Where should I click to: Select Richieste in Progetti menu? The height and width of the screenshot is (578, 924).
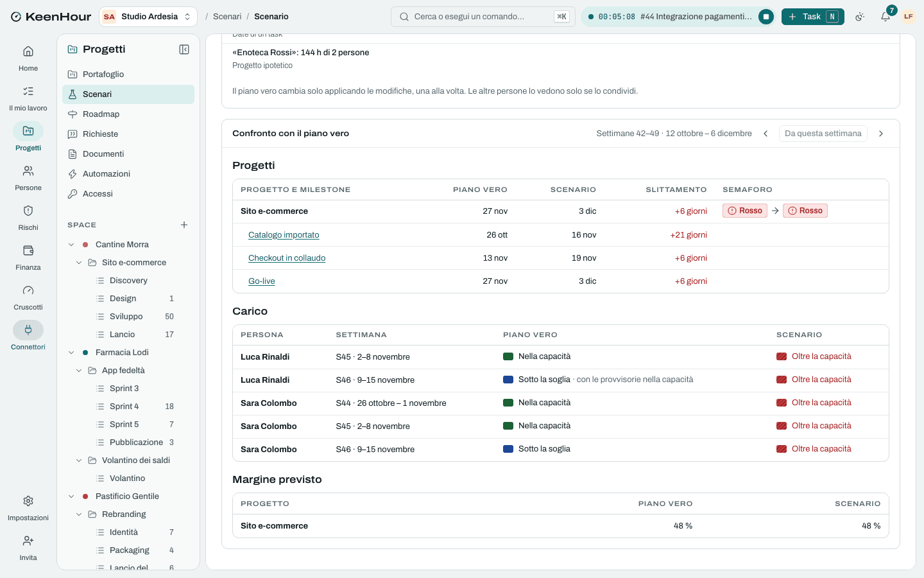128,134
